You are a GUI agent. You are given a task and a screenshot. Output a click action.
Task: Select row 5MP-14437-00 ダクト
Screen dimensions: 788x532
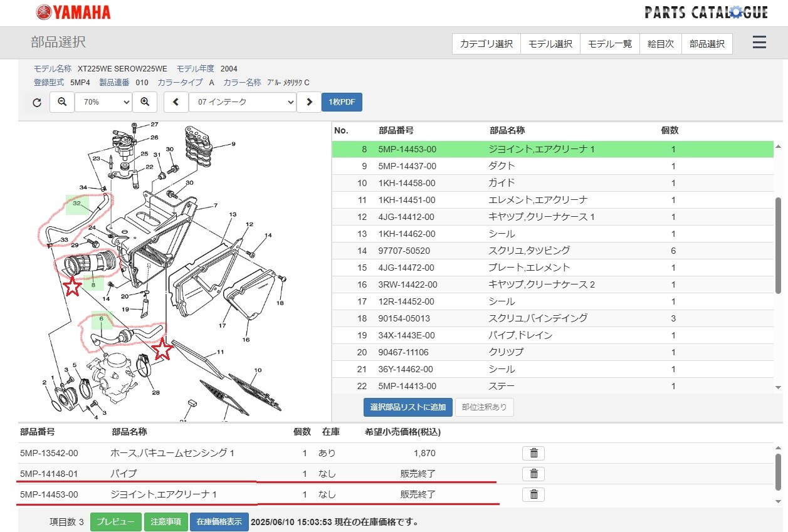(x=552, y=166)
